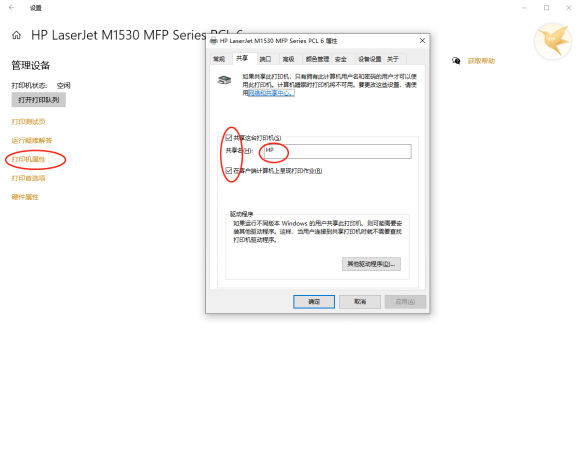Click the home icon beside the printer title

16,35
